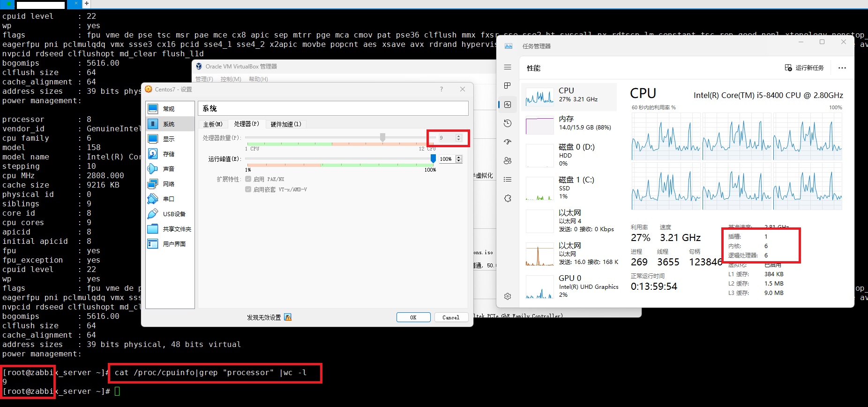Click the VirtualBox manager title bar logo
The height and width of the screenshot is (407, 868).
(x=199, y=67)
